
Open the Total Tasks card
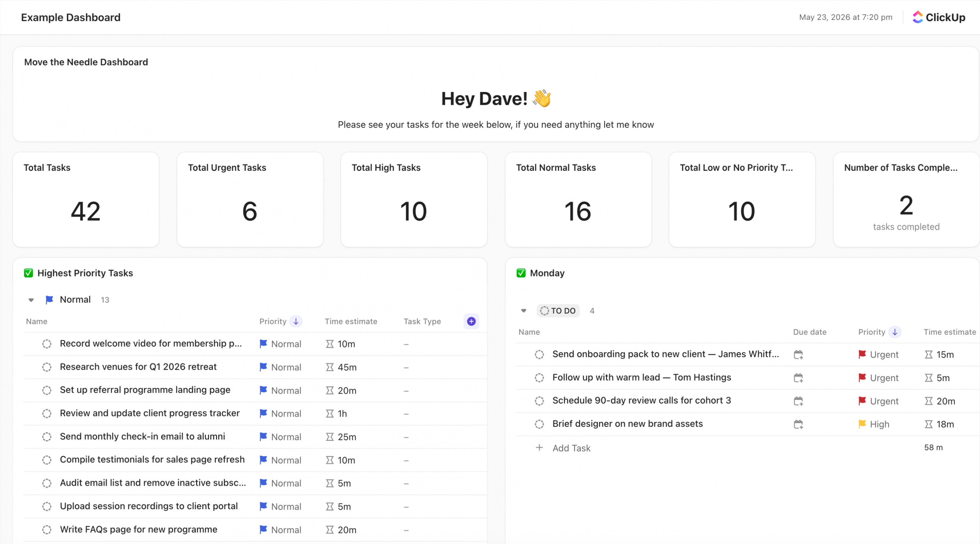(x=86, y=200)
